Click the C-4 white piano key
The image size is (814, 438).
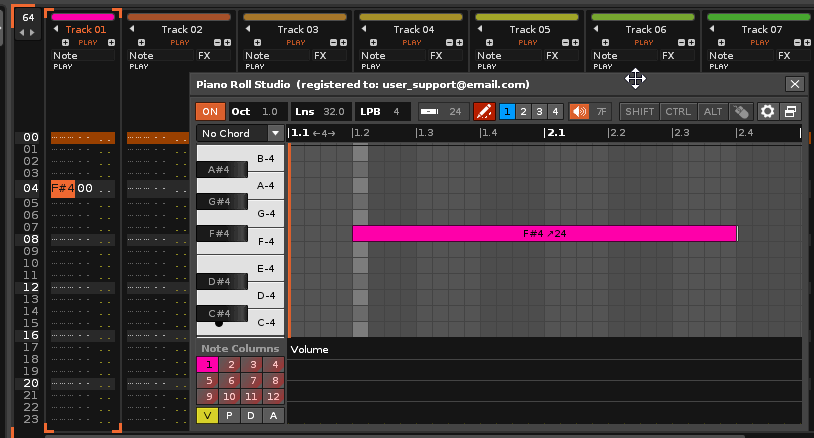tap(266, 325)
